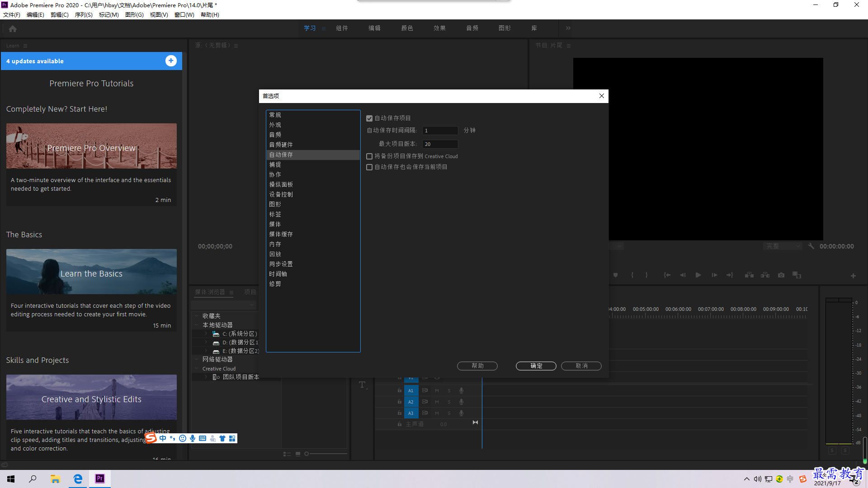The image size is (868, 488).
Task: Enable voice-over record on track A1
Action: tap(461, 390)
